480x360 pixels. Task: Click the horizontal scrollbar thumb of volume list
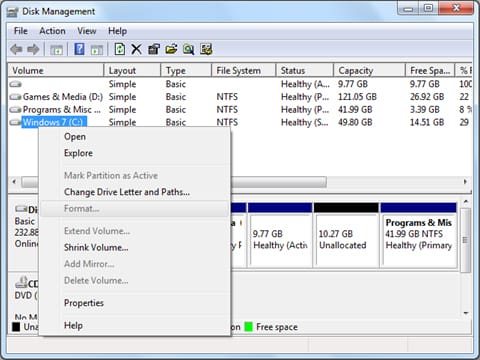point(174,182)
